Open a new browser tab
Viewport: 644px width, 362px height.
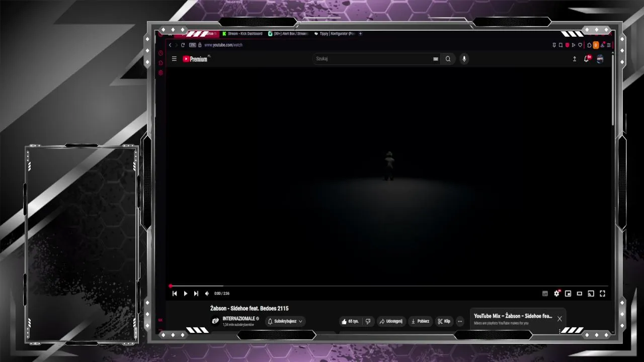(360, 34)
